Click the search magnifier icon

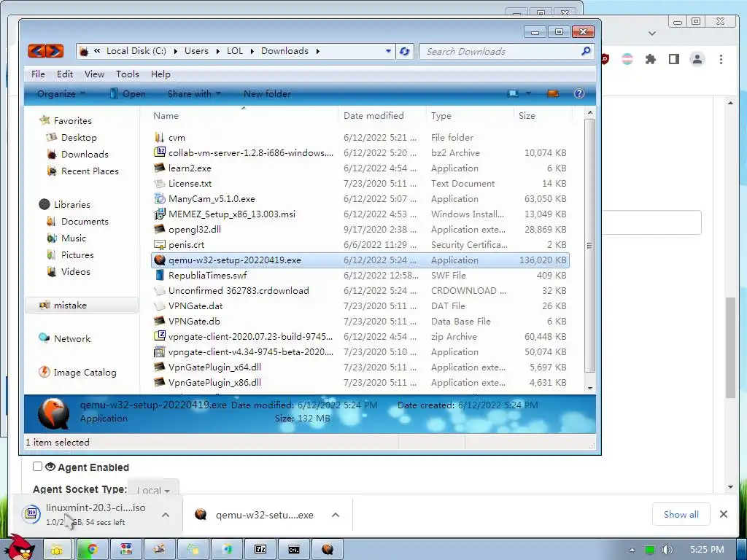pos(586,51)
